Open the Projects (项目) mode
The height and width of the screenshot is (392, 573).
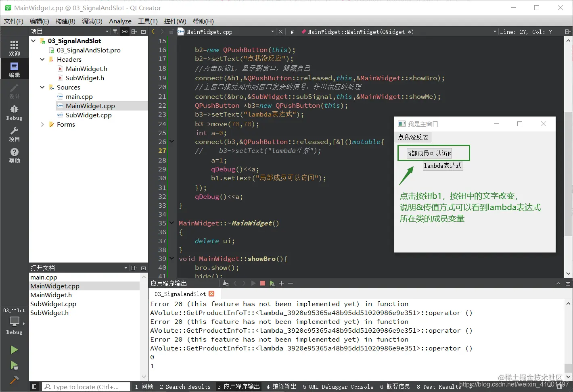pos(14,134)
